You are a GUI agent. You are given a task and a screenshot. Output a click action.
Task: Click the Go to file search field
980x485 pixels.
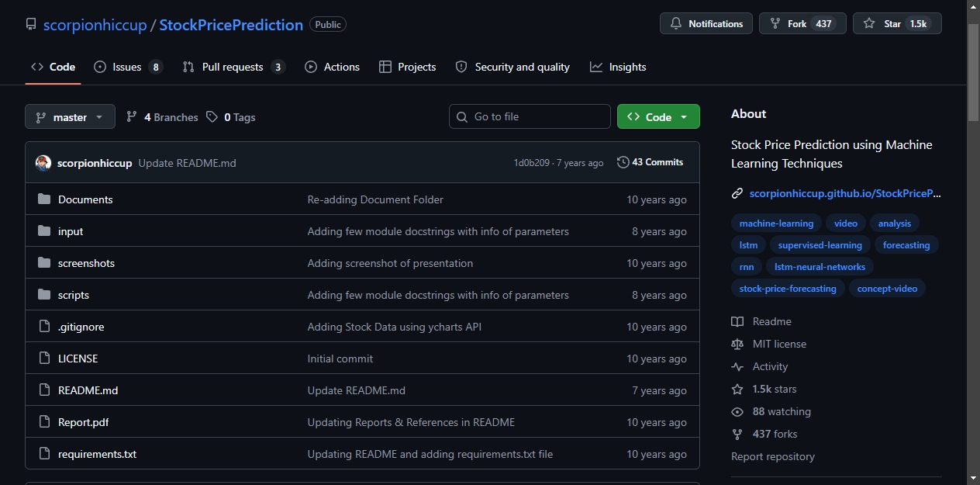tap(530, 116)
